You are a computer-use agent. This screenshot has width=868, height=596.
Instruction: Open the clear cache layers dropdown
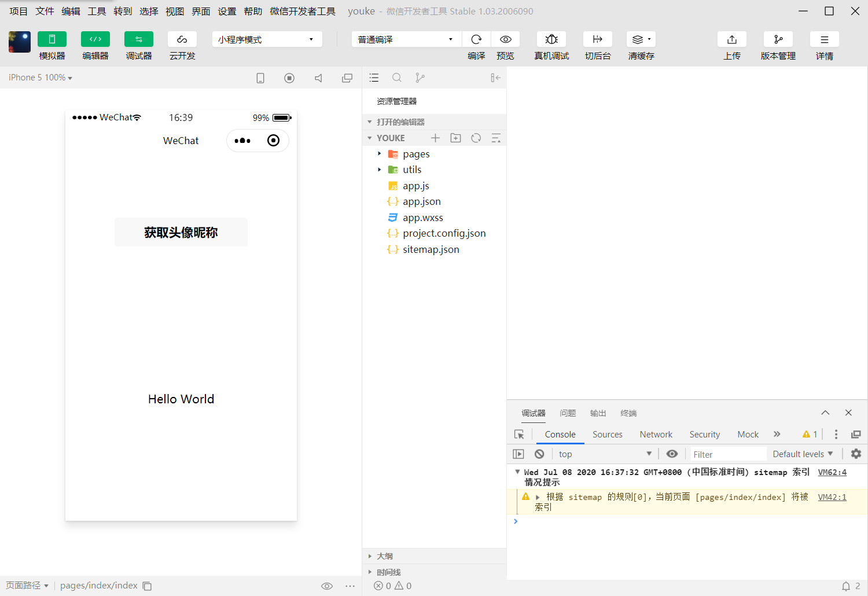coord(641,39)
